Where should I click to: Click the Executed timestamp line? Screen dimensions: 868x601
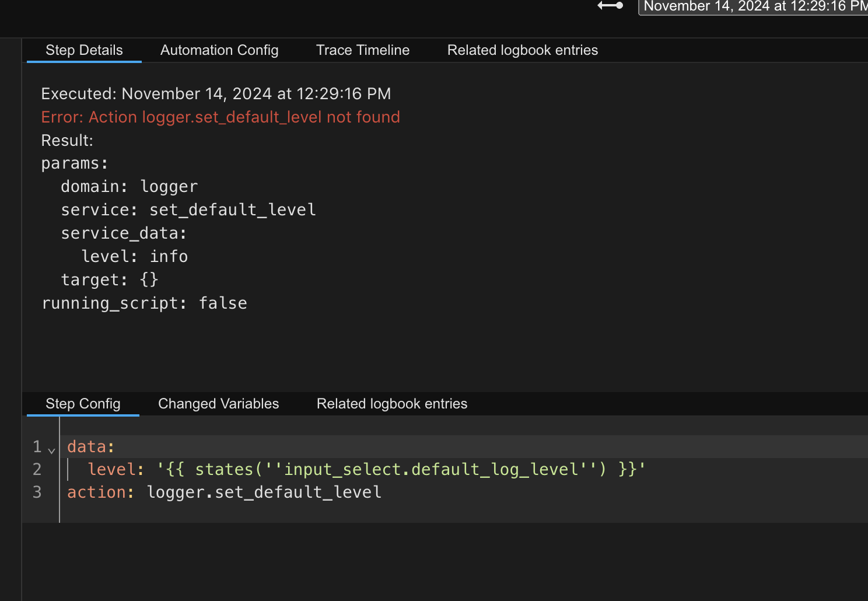click(216, 94)
